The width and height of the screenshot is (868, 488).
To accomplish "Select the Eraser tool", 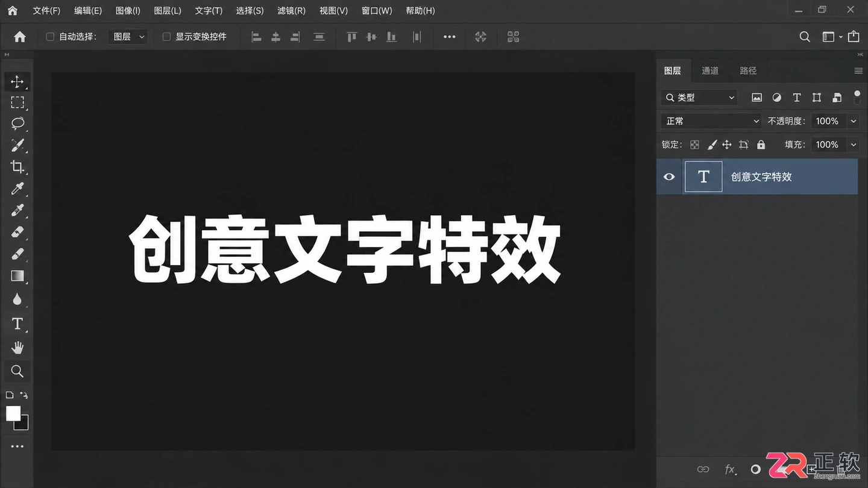I will point(17,232).
